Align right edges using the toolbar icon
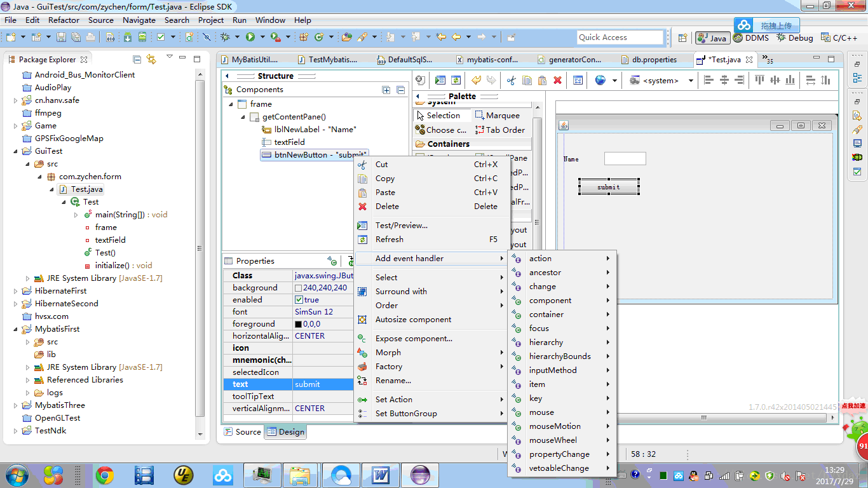 pos(739,81)
